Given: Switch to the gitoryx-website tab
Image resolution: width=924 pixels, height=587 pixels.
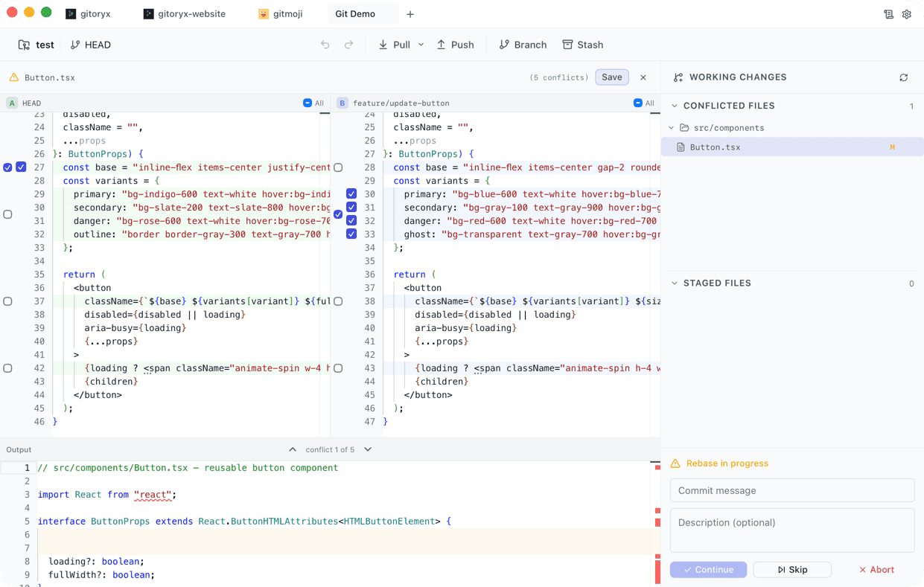Looking at the screenshot, I should point(184,14).
